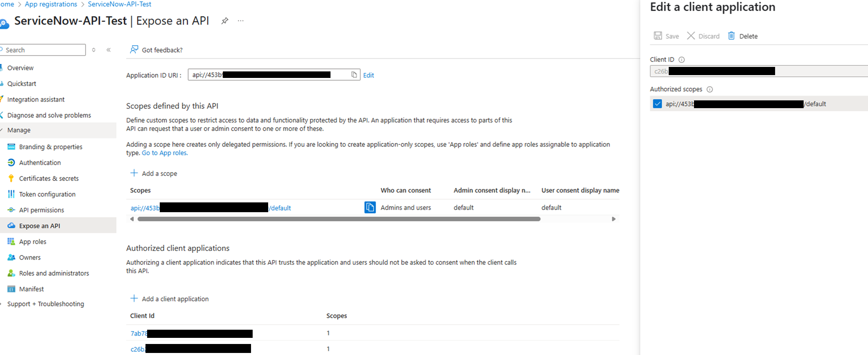Pin the Expose an API page
Image resolution: width=868 pixels, height=355 pixels.
[225, 21]
